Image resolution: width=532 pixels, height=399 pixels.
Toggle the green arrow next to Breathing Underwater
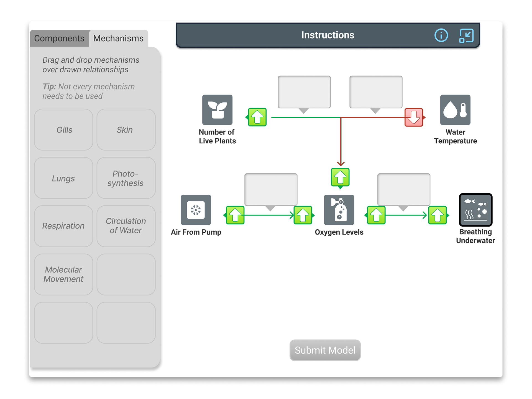point(438,215)
